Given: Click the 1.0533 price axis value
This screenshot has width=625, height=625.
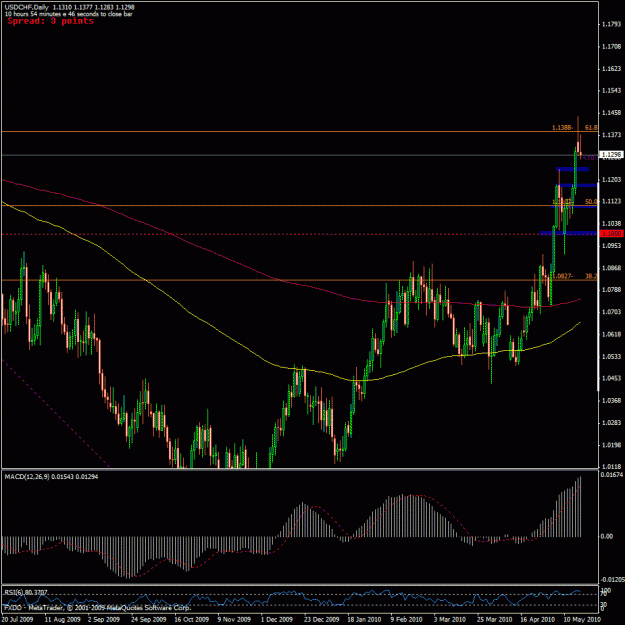Looking at the screenshot, I should point(611,356).
